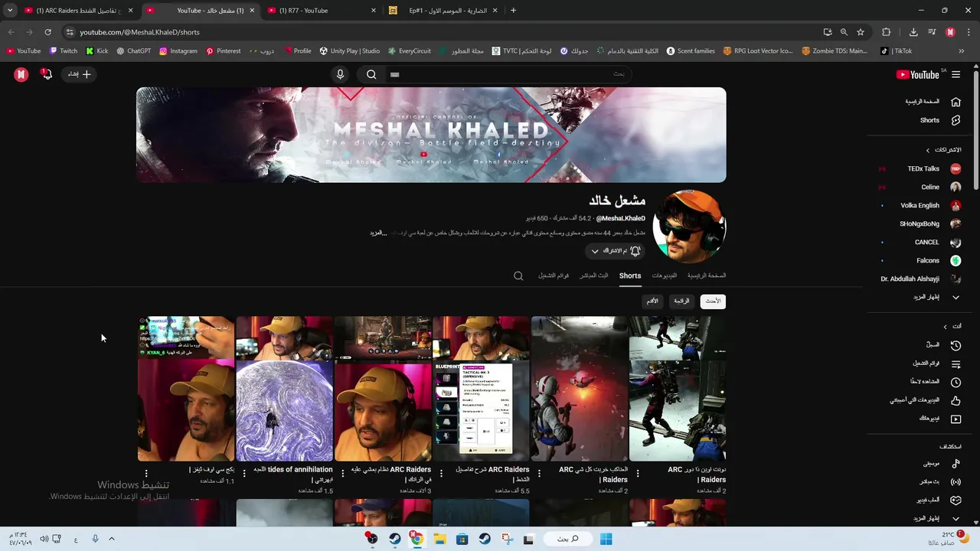980x551 pixels.
Task: Select Latest (الأحدث) filter chip
Action: tap(713, 302)
